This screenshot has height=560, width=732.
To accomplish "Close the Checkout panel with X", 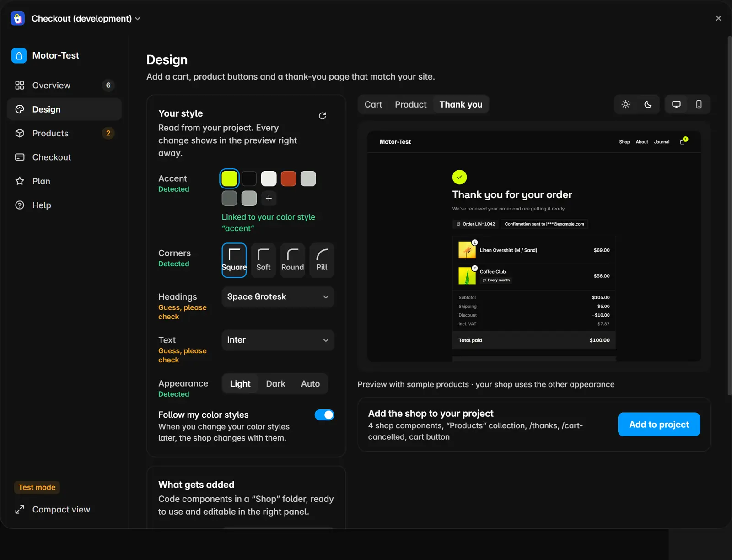I will [x=719, y=18].
